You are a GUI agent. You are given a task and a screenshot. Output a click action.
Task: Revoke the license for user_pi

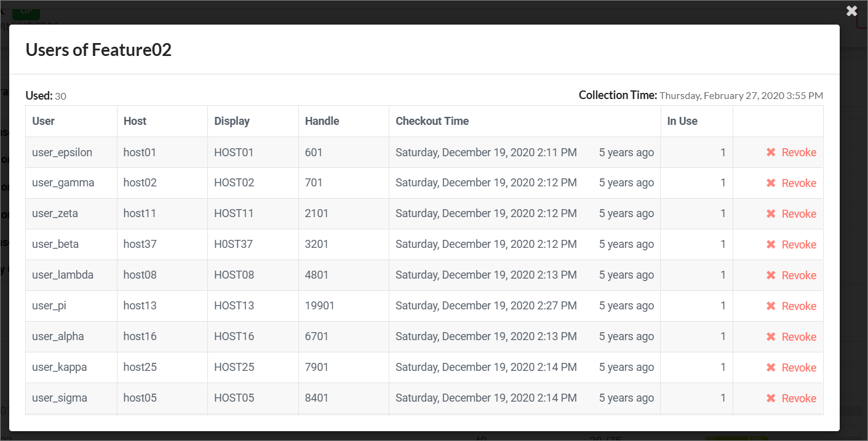791,306
